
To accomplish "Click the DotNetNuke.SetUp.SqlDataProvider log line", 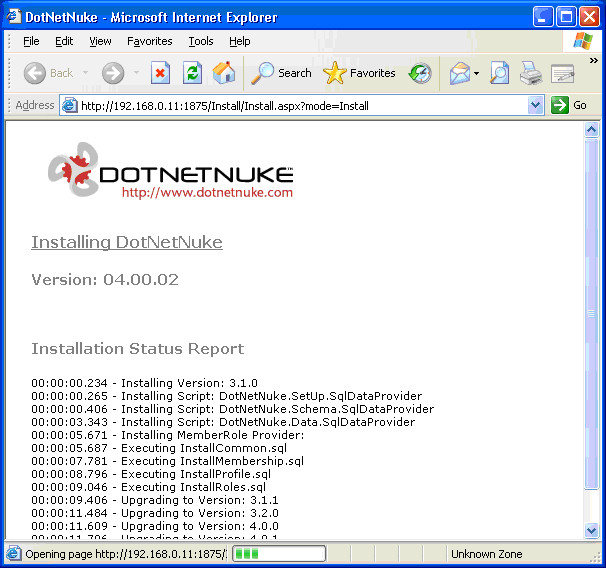I will click(226, 396).
